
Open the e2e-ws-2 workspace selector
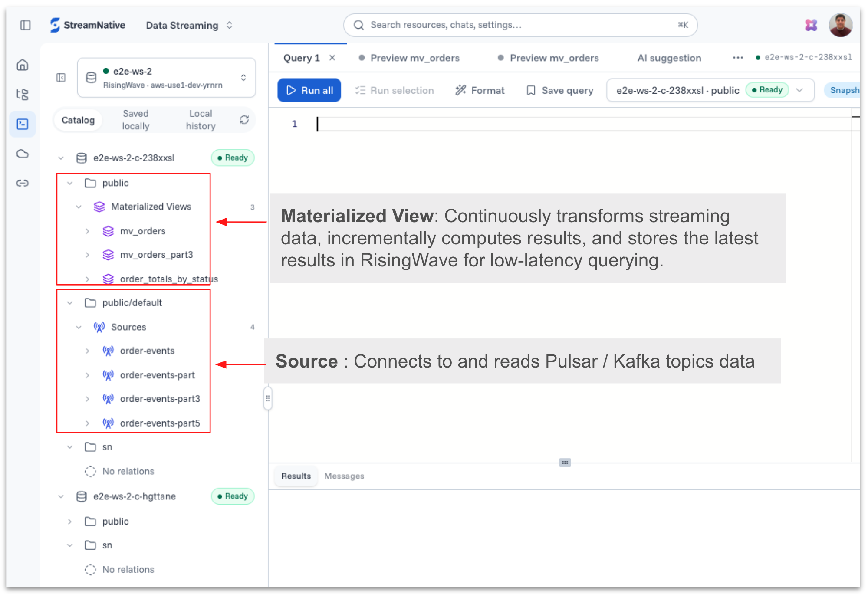pyautogui.click(x=167, y=78)
